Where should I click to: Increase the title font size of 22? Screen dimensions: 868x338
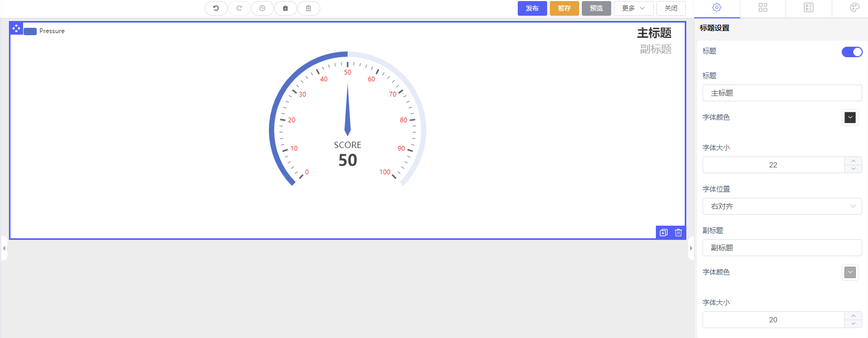pos(853,161)
